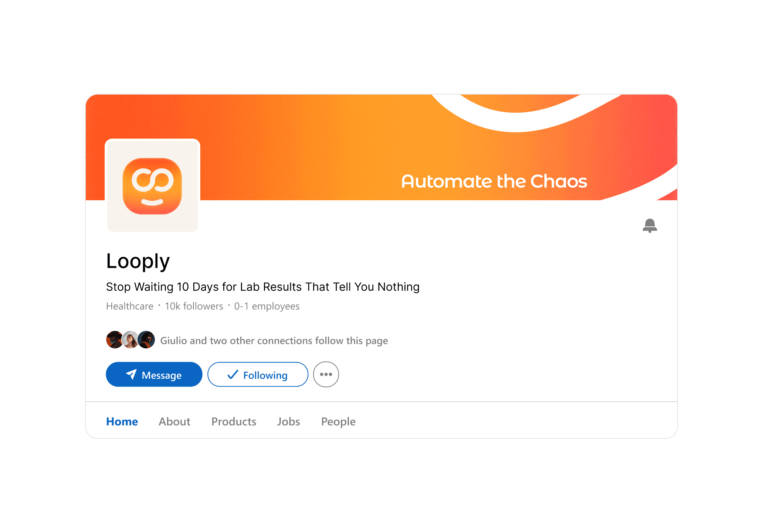763x532 pixels.
Task: Open connections following this page text
Action: [x=274, y=341]
